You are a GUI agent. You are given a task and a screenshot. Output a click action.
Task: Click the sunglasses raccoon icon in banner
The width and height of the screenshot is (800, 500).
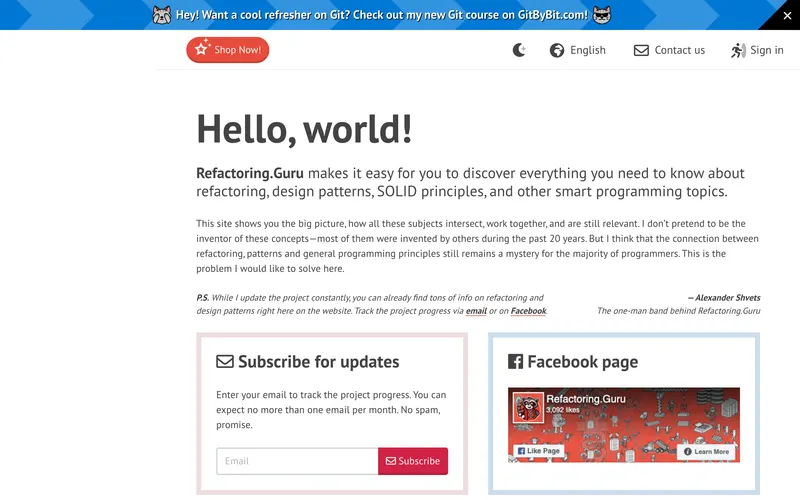click(602, 15)
